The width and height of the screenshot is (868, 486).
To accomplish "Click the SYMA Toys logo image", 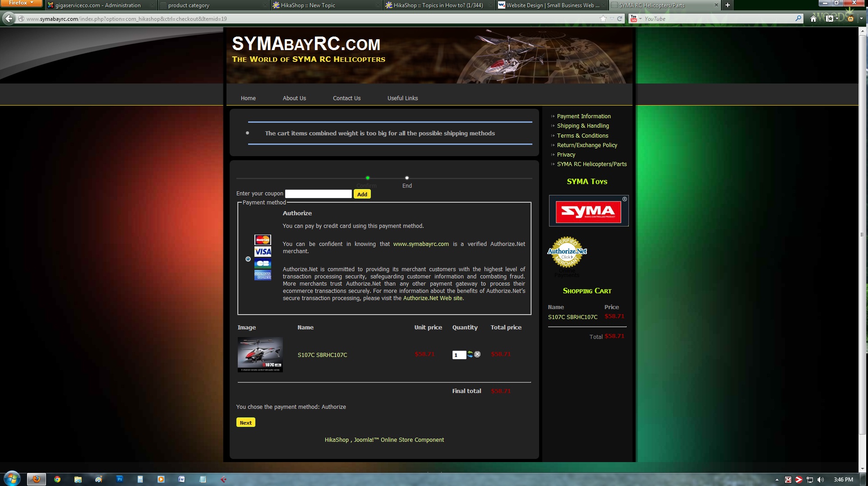I will [588, 211].
